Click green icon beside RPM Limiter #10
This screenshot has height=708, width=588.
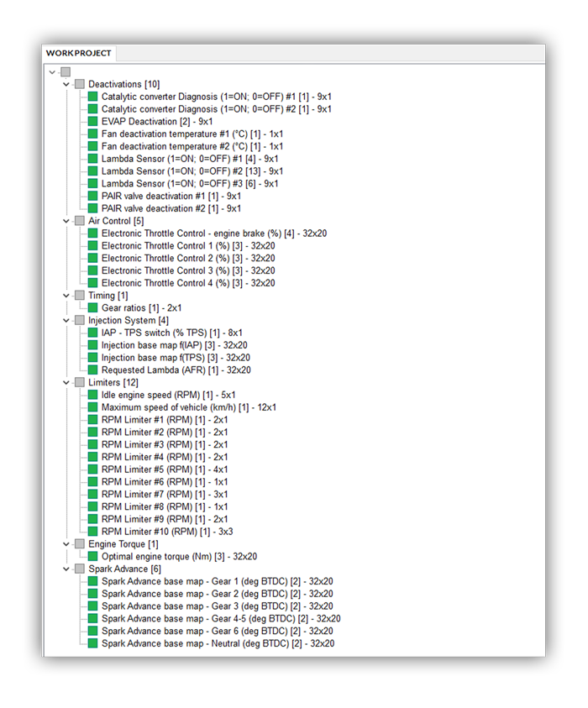[93, 532]
